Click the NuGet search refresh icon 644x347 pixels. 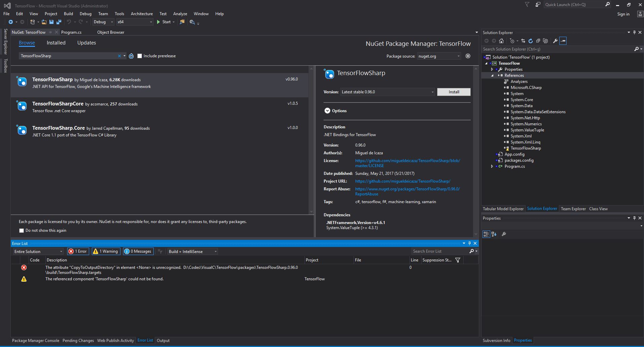click(131, 56)
